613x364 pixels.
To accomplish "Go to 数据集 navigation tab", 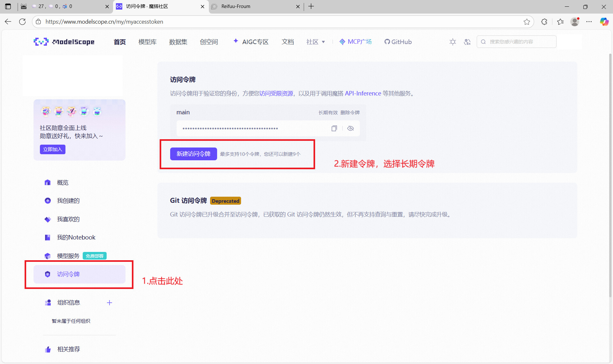I will point(178,42).
